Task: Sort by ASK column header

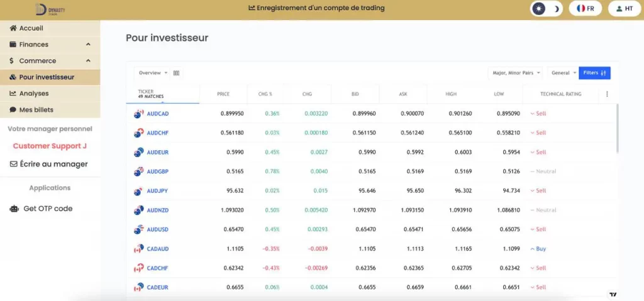Action: (x=403, y=94)
